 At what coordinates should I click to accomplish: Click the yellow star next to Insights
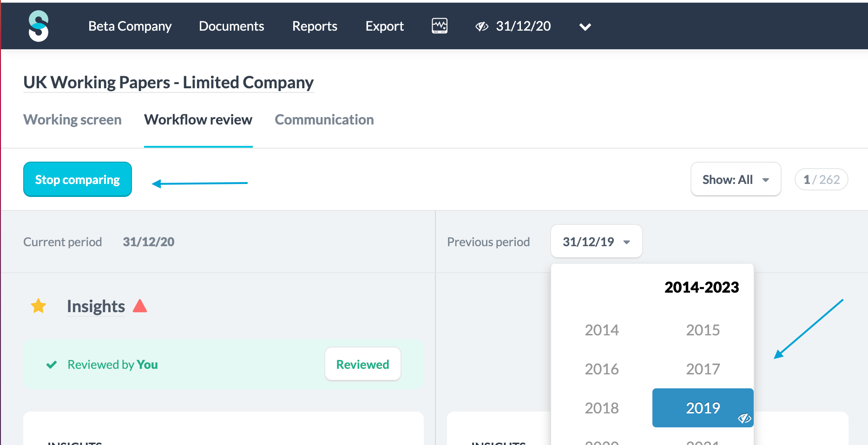pos(39,306)
